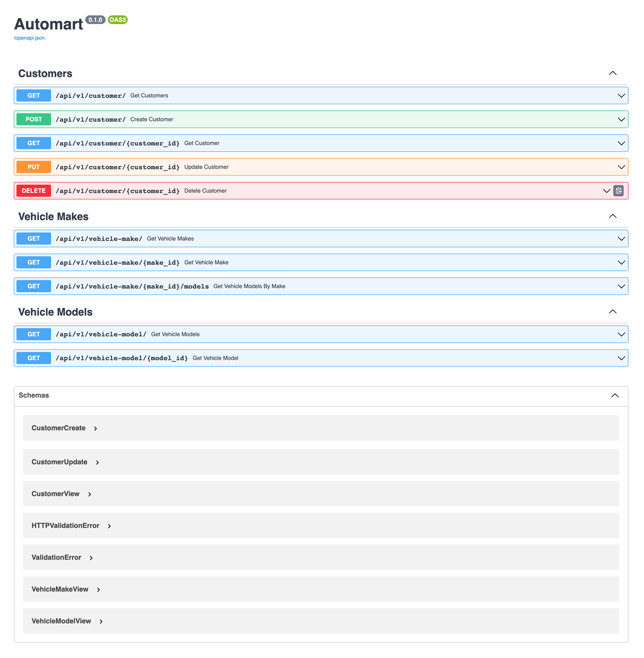Collapse the Customers section chevron

pos(613,73)
